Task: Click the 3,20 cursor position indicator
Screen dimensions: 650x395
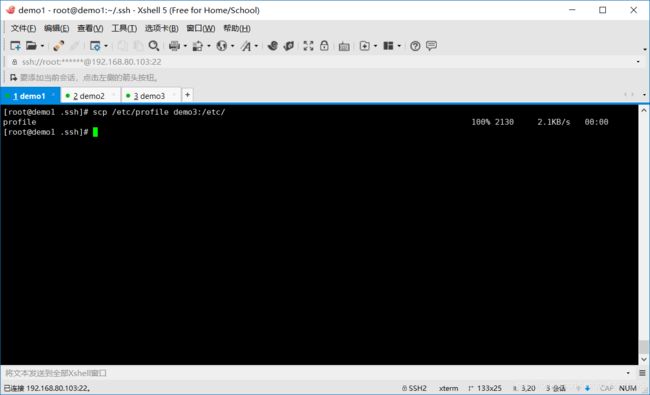Action: (524, 388)
